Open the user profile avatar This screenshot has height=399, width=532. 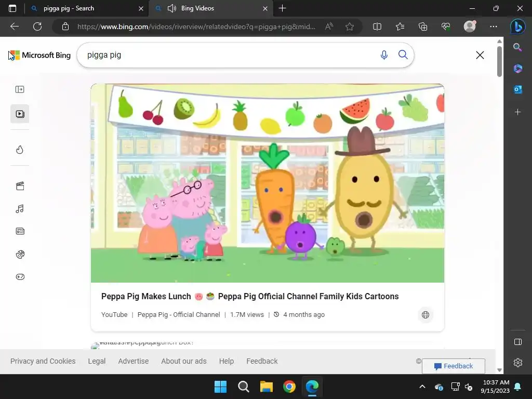(x=470, y=26)
